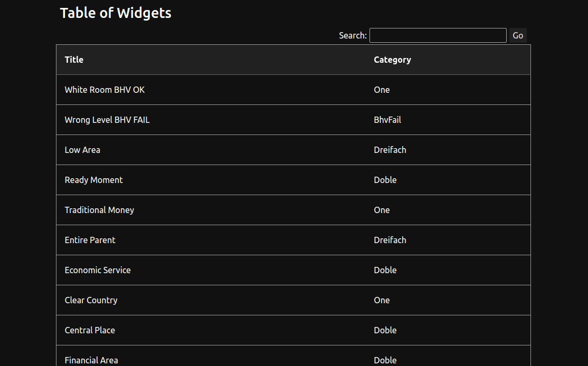Click the Table of Widgets heading
The image size is (588, 366).
coord(116,13)
